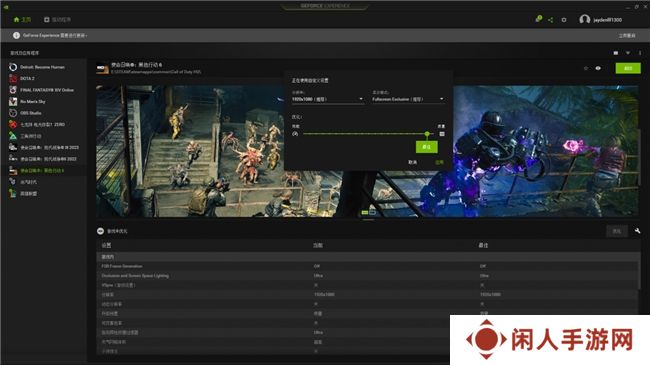Viewport: 650px width, 365px height.
Task: Open the 1920x1080 resolution dropdown
Action: tap(327, 99)
